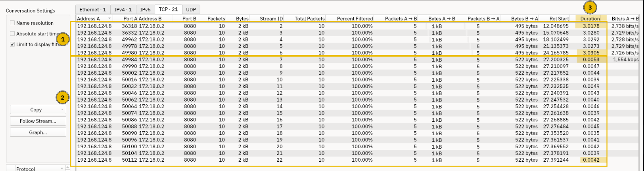Select the UDP tab

pos(191,9)
